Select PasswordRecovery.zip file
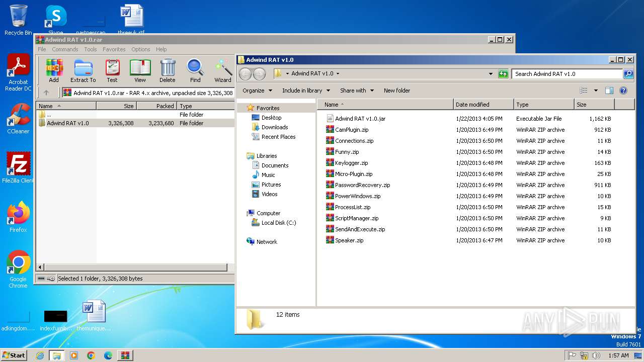This screenshot has width=644, height=362. click(x=358, y=185)
